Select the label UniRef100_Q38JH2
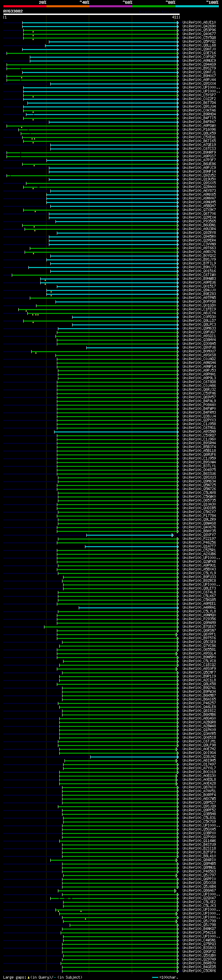222x980 pixels. (199, 757)
